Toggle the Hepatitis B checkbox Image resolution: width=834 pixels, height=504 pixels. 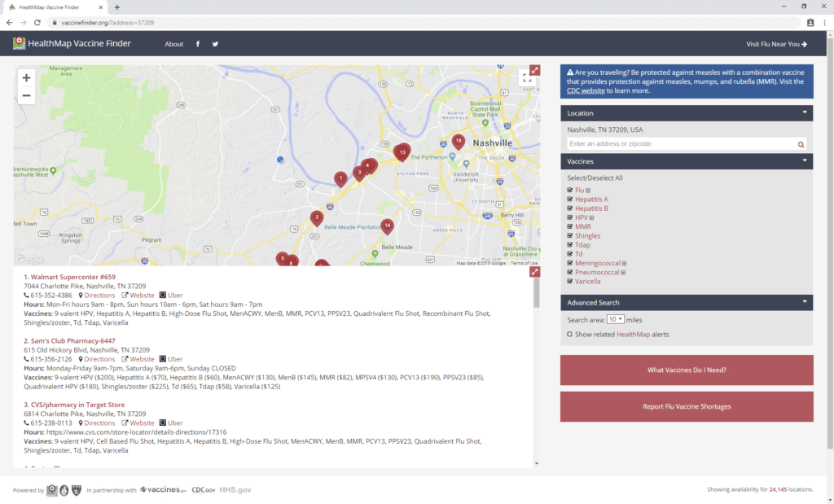tap(569, 208)
